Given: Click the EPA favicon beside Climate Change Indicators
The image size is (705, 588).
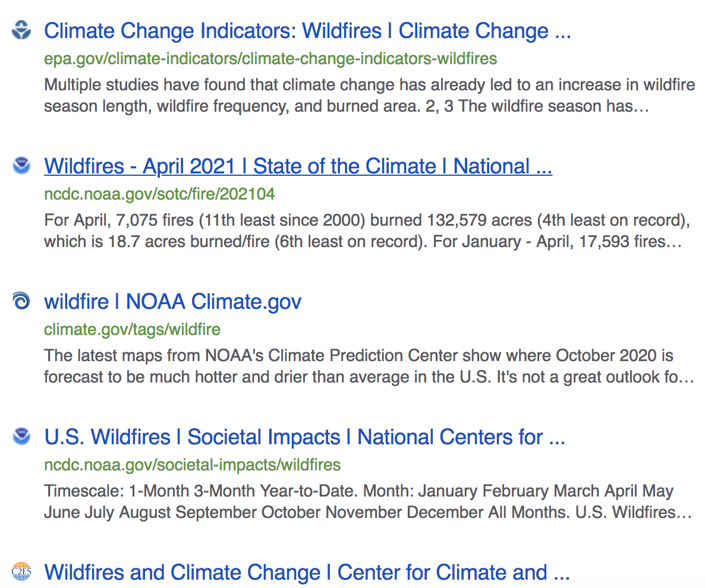Looking at the screenshot, I should 21,30.
